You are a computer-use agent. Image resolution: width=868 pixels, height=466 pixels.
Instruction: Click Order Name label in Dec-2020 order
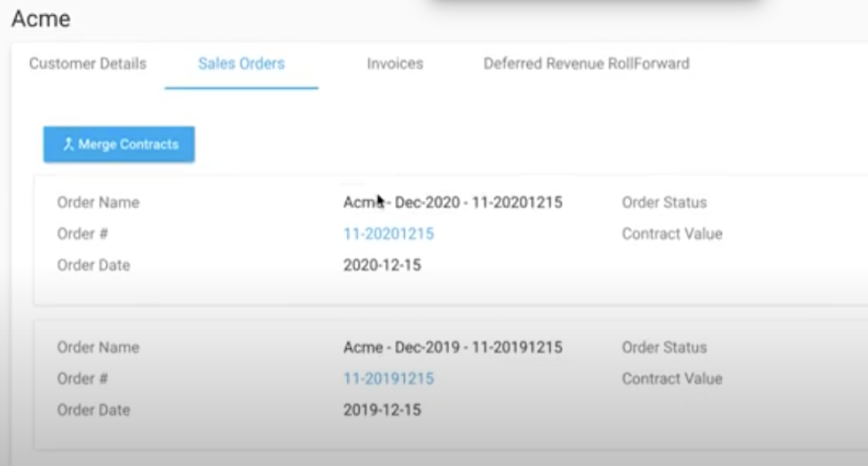[x=98, y=203]
